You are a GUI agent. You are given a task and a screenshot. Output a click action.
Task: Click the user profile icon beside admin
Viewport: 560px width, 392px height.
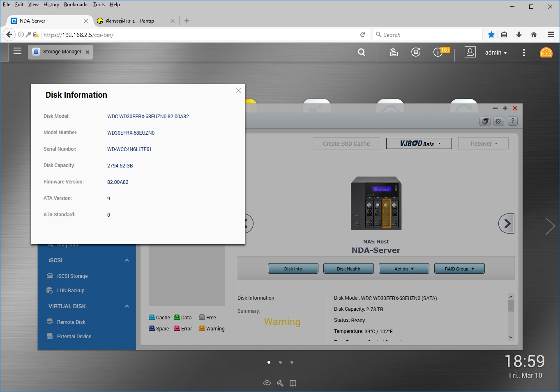[470, 52]
